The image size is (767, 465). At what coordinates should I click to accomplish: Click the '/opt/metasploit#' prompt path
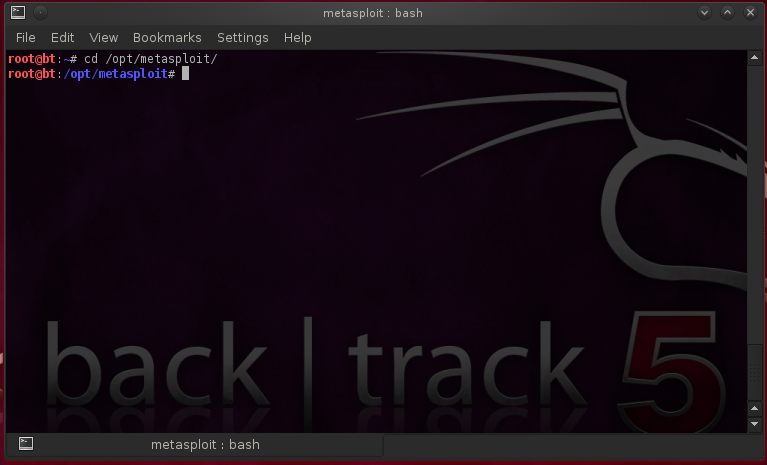pos(119,74)
